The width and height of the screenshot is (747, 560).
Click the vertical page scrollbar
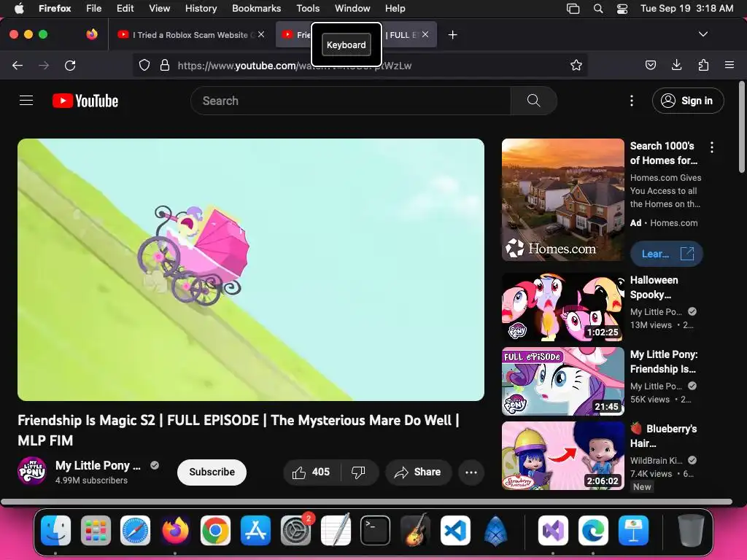742,127
